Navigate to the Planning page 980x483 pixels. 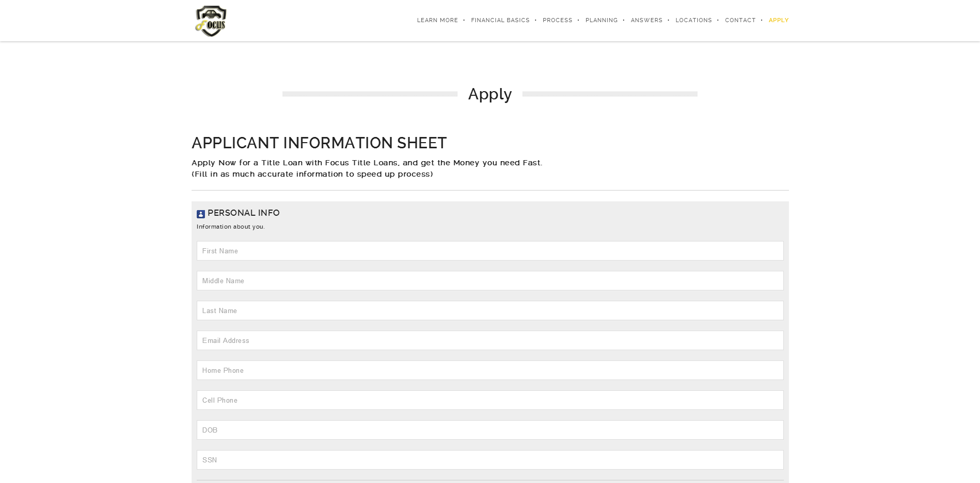[x=601, y=21]
